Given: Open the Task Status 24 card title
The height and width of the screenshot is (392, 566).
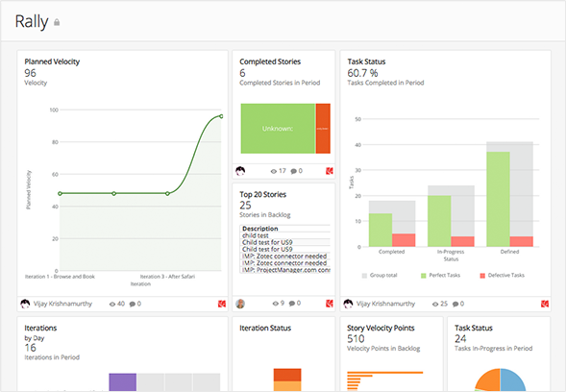Looking at the screenshot, I should (x=473, y=329).
